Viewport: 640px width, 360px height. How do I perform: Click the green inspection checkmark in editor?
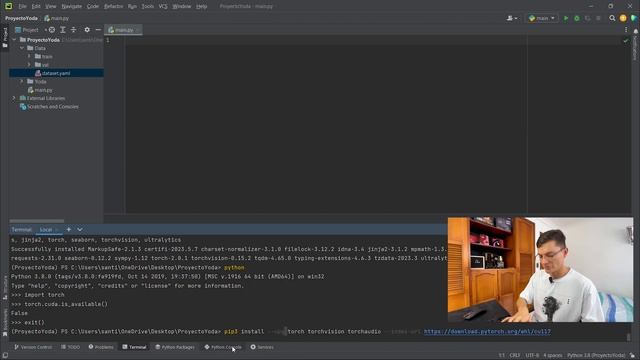[x=626, y=40]
